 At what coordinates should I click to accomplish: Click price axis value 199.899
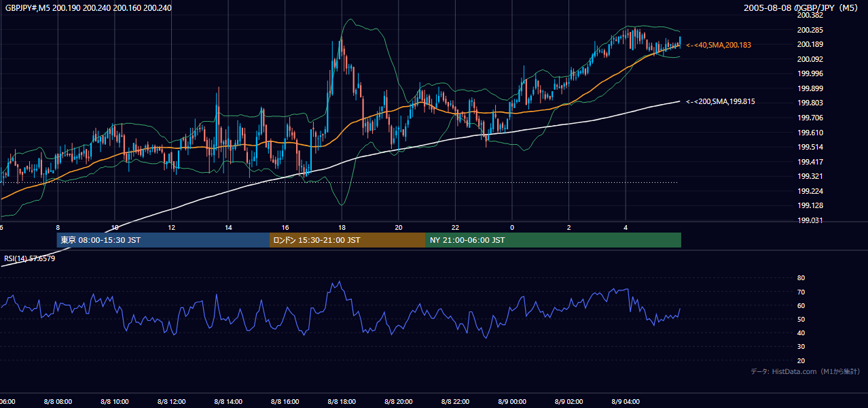click(810, 88)
